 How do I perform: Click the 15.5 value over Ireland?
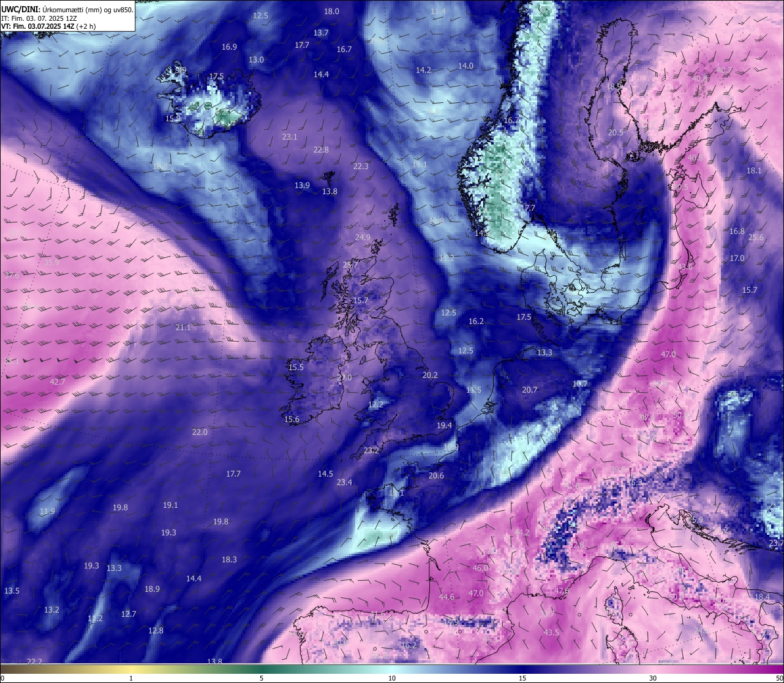click(x=296, y=367)
